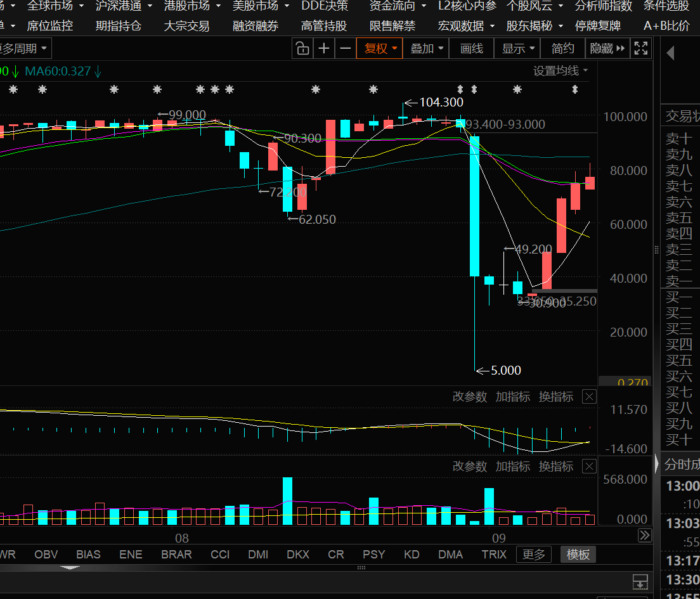This screenshot has height=599, width=700.
Task: Open 全球市场 menu dropdown
Action: click(55, 6)
